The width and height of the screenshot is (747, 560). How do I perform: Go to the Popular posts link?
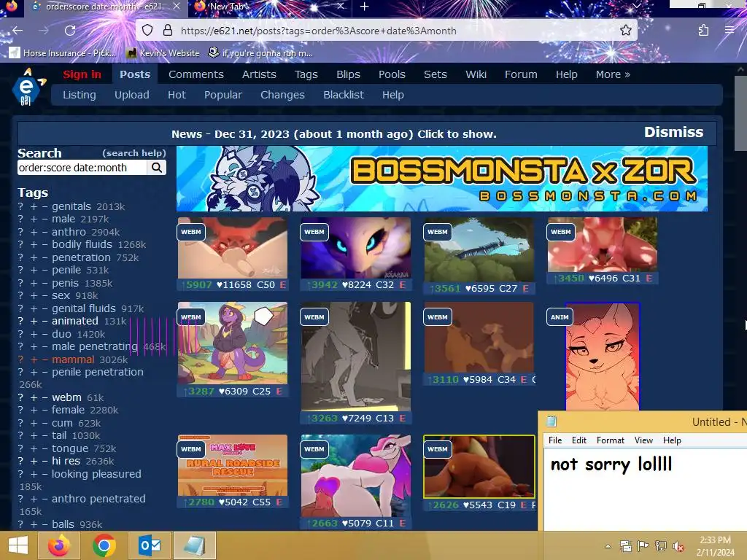[223, 95]
